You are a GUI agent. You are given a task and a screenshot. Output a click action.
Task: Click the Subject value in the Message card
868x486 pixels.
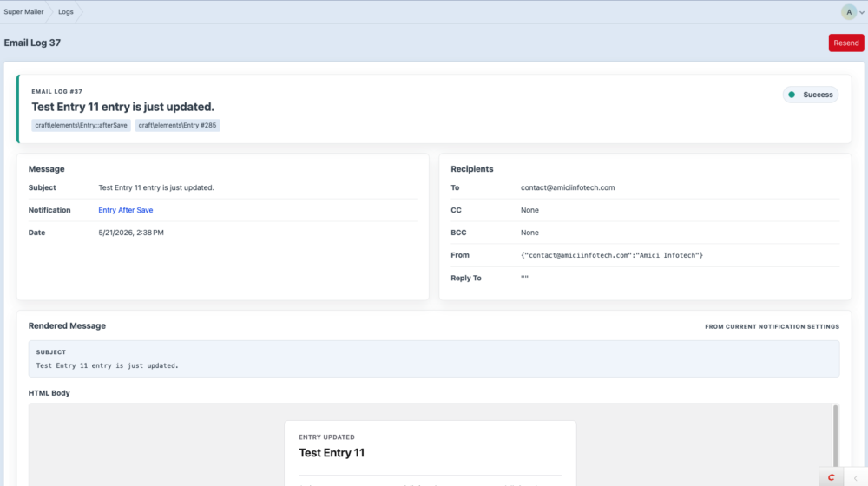(156, 187)
